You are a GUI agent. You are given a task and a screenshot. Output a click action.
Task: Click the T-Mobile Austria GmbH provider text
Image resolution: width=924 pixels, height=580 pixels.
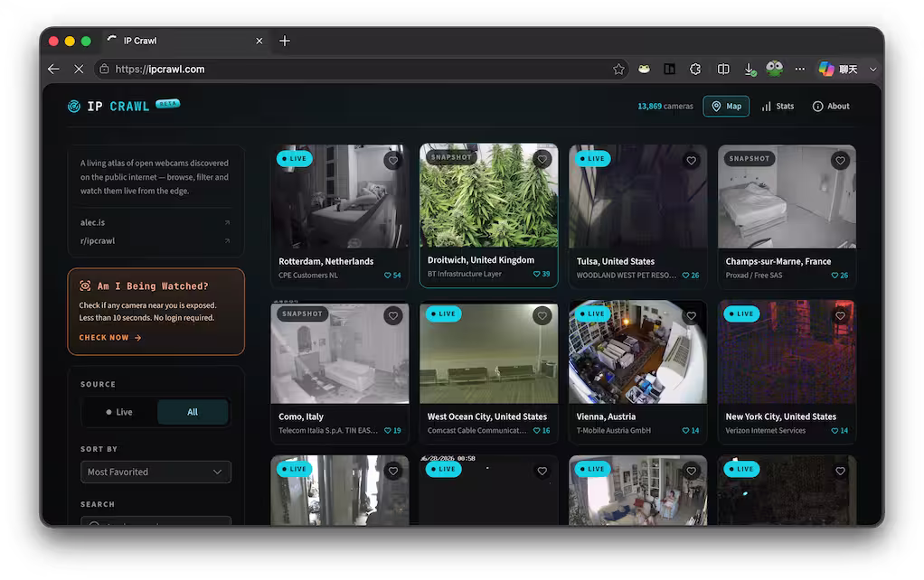614,430
